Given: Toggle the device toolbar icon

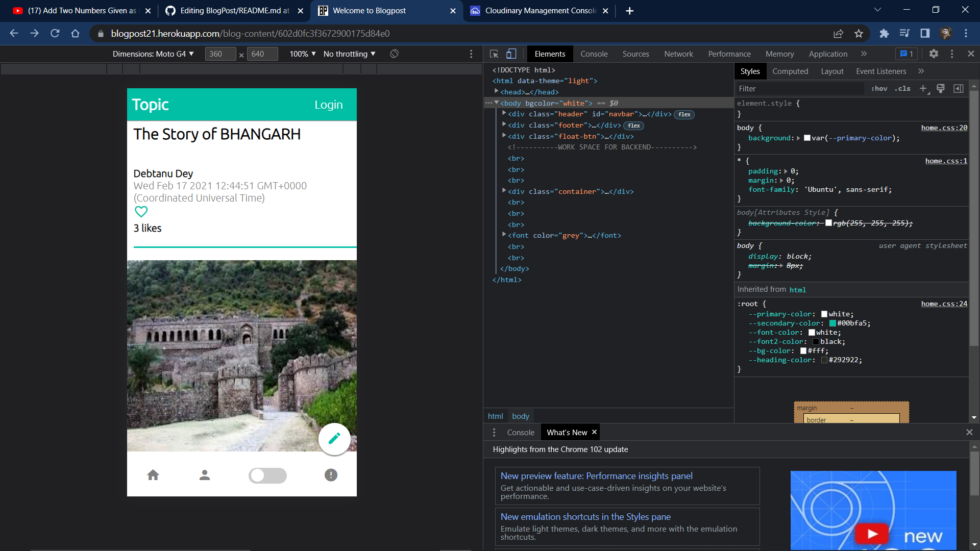Looking at the screenshot, I should [x=511, y=54].
